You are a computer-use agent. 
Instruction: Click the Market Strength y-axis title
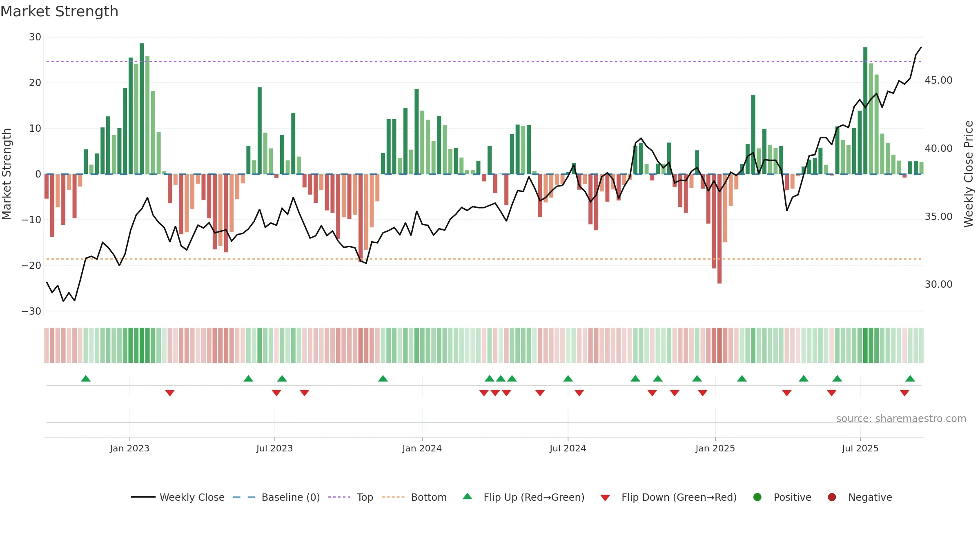click(7, 174)
